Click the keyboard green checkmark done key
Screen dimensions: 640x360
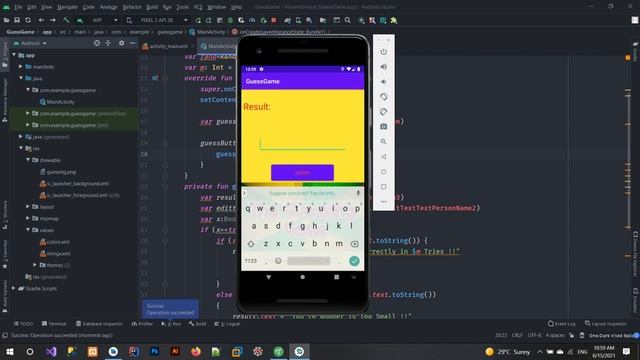click(354, 261)
